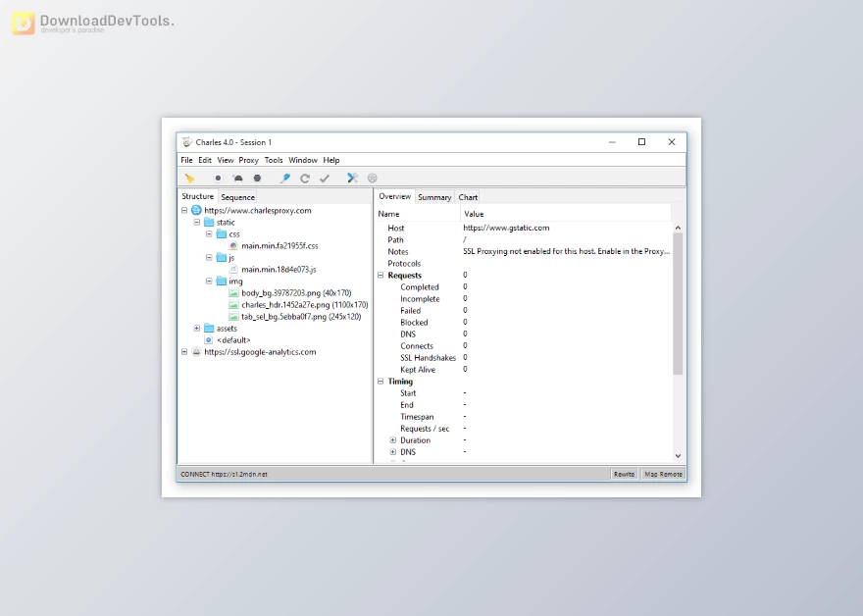Screen dimensions: 863x616
Task: Click the Value column header
Action: tap(566, 214)
